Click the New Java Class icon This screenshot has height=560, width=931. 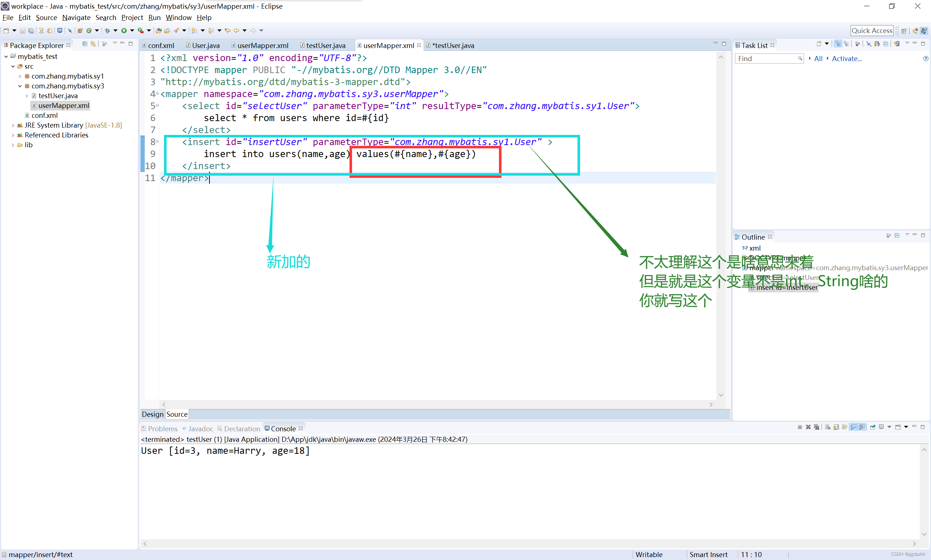89,31
